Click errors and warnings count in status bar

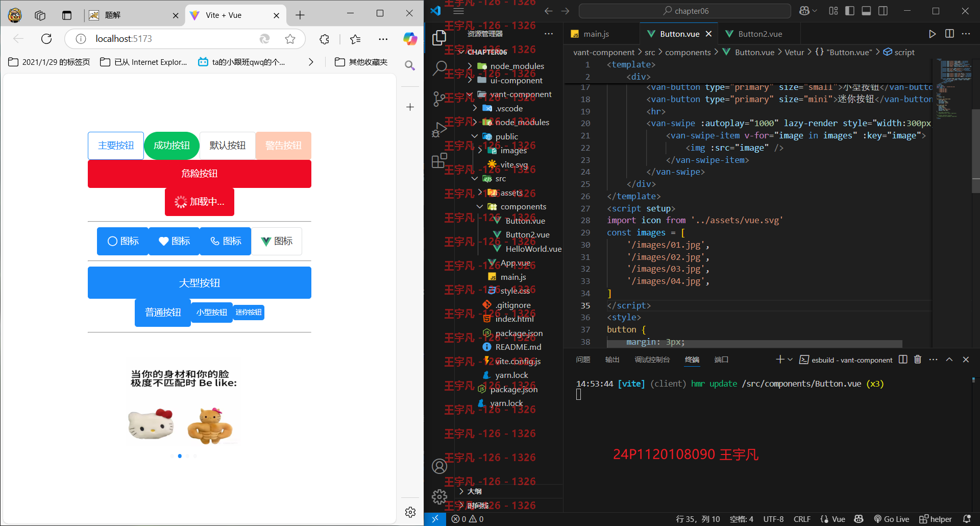468,519
